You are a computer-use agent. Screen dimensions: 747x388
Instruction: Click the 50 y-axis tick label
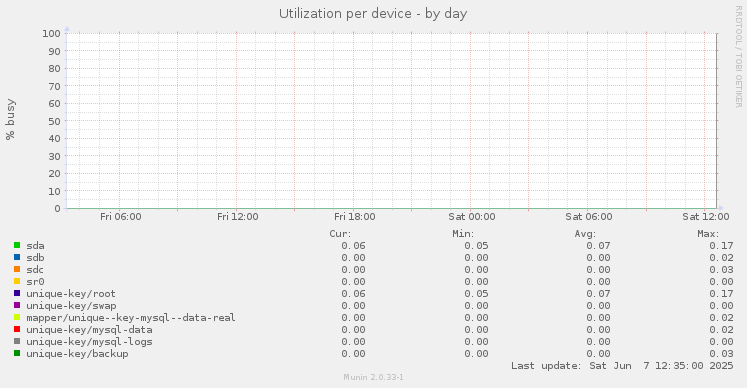[x=54, y=121]
